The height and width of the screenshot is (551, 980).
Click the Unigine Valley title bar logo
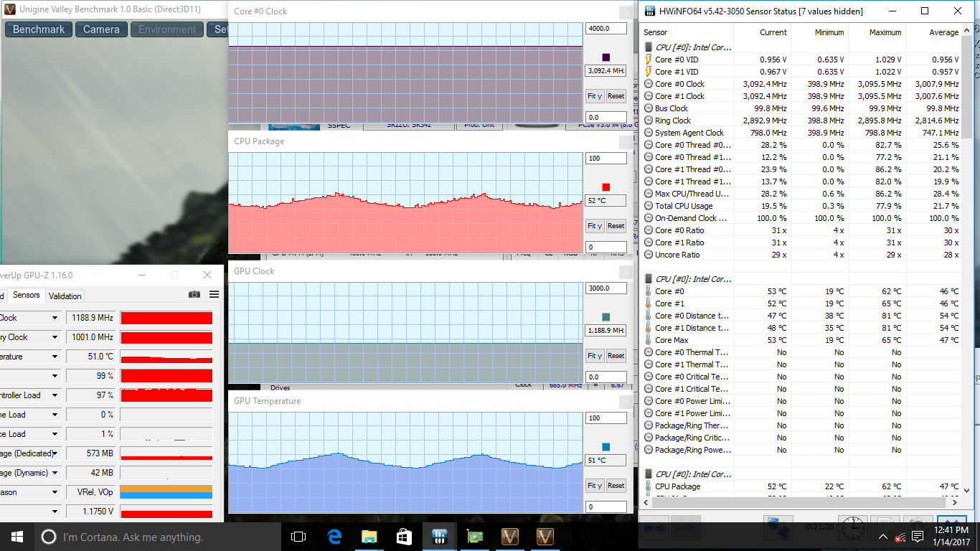click(x=9, y=9)
